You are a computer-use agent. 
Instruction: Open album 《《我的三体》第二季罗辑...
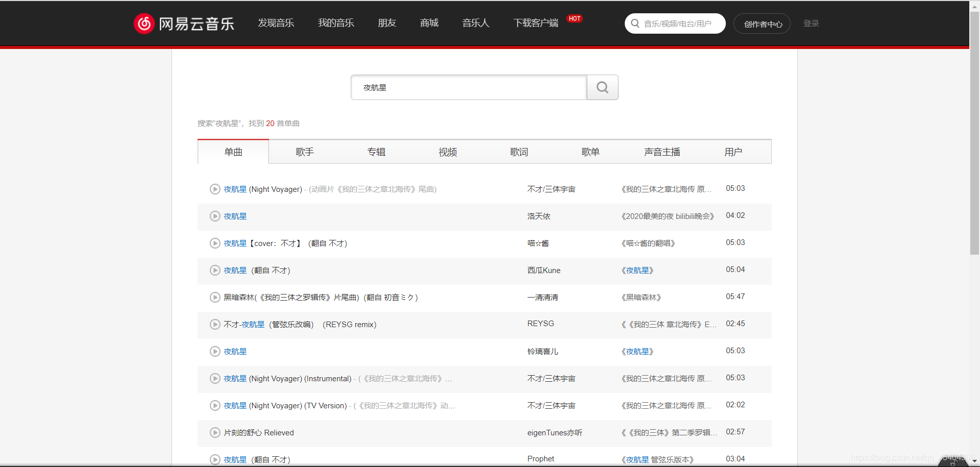669,433
